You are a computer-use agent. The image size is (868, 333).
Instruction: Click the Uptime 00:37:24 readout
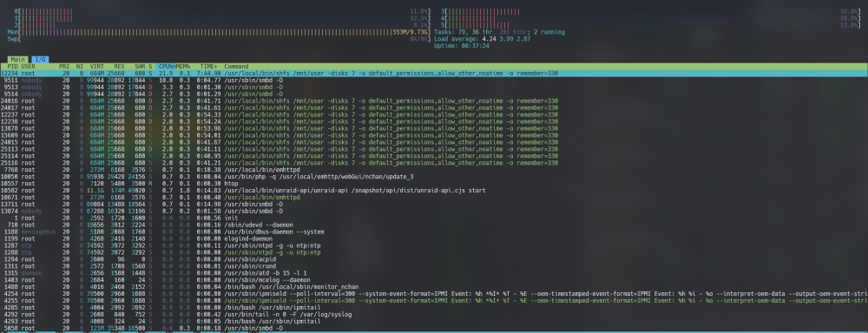point(462,46)
